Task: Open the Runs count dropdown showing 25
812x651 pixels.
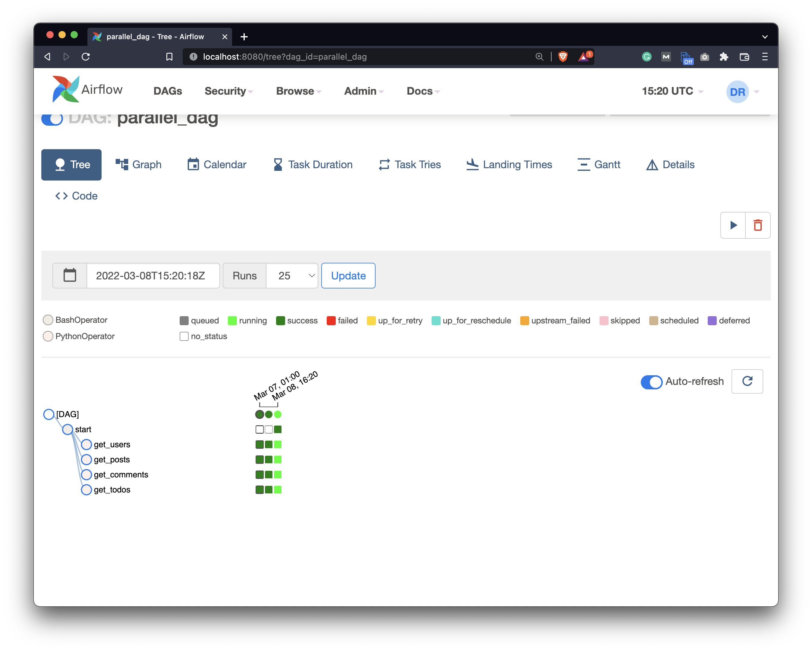Action: 292,275
